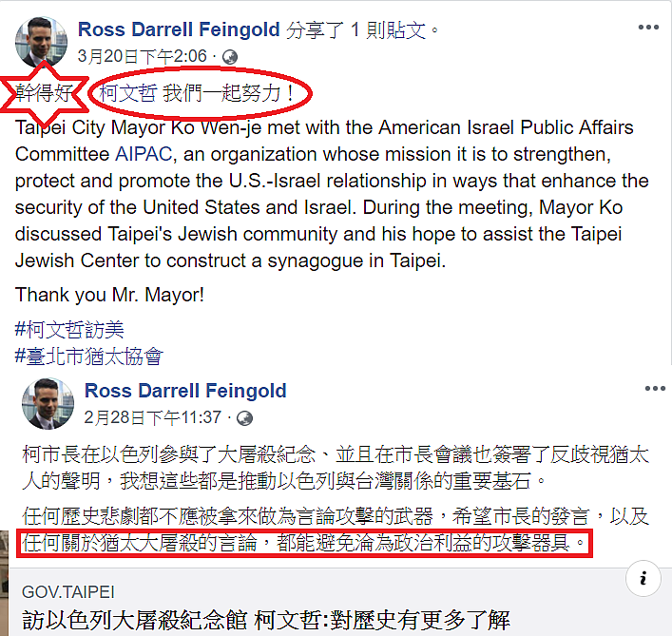Follow the AIPAC page link

tap(144, 154)
